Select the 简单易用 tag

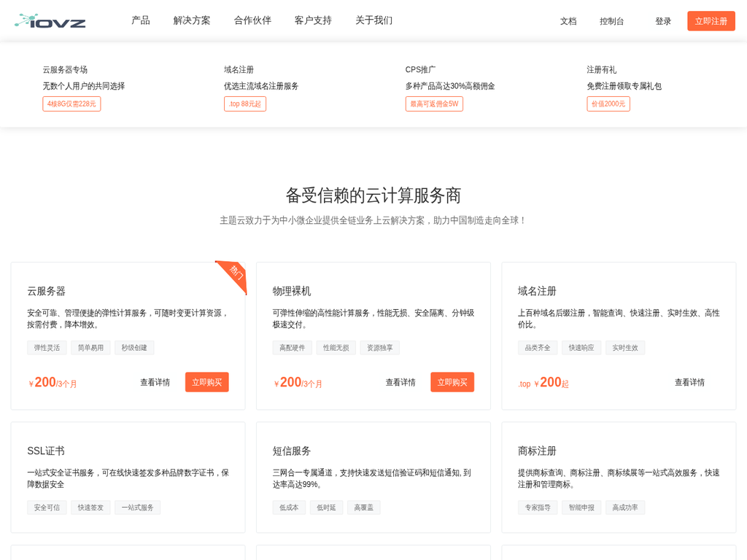coord(90,348)
